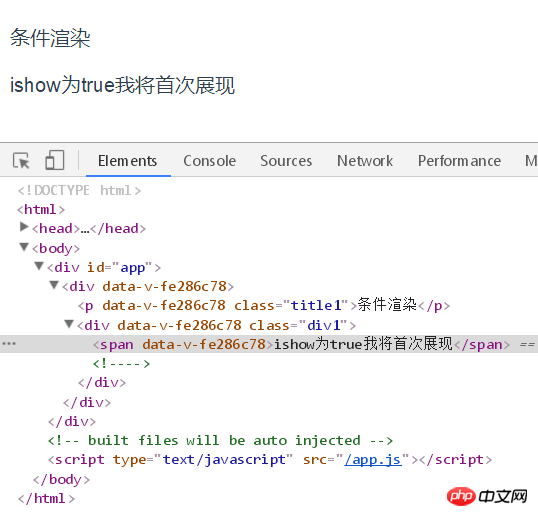Click the rendered text "ishow为true我将首次展现"

coord(122,85)
